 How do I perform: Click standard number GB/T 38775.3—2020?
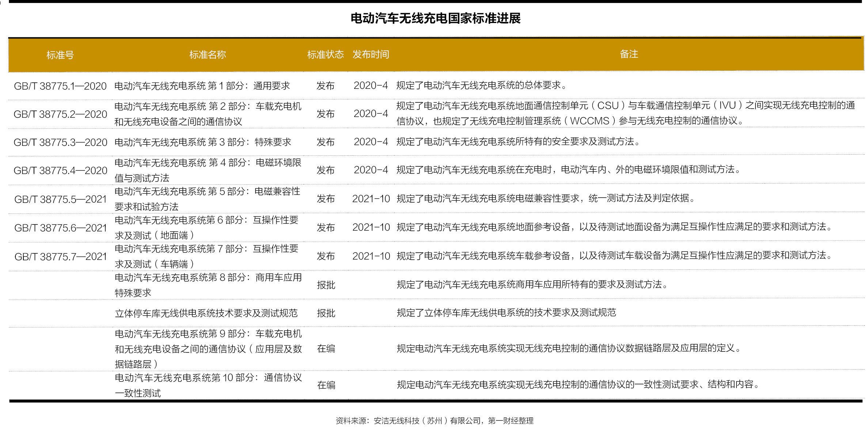(x=60, y=143)
